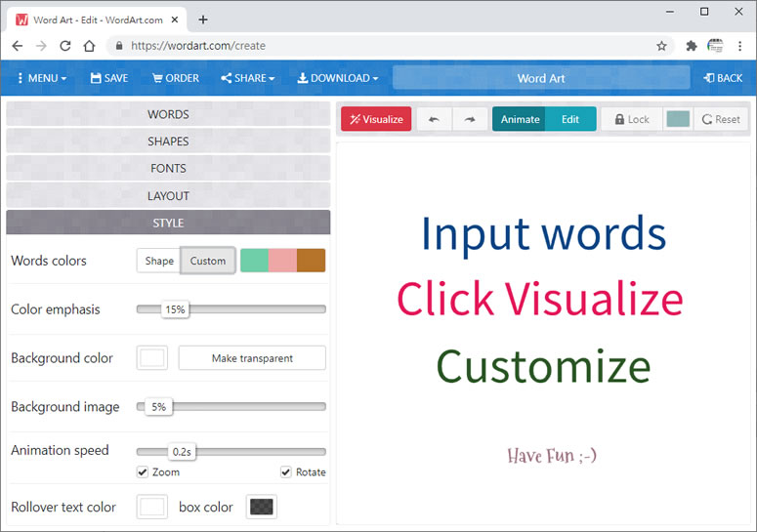Expand the LAYOUT panel
This screenshot has width=757, height=532.
point(168,196)
